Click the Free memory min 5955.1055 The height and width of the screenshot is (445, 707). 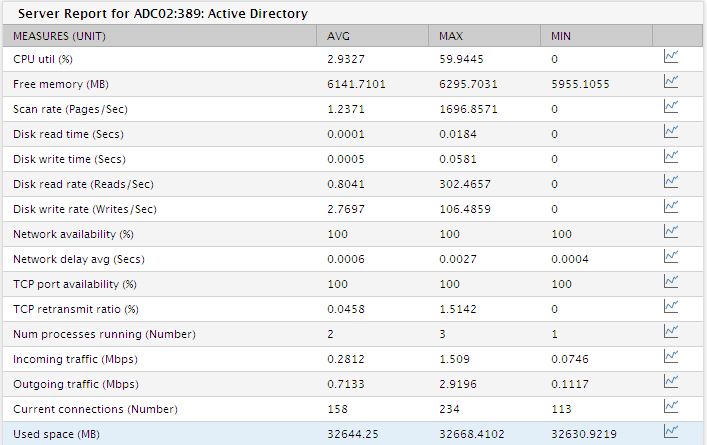coord(580,84)
